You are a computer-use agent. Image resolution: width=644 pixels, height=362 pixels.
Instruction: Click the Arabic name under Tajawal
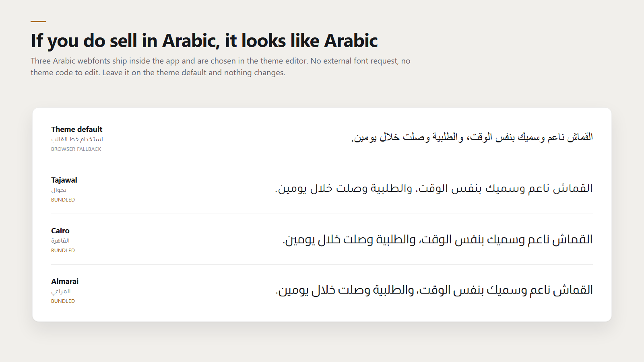pyautogui.click(x=59, y=190)
